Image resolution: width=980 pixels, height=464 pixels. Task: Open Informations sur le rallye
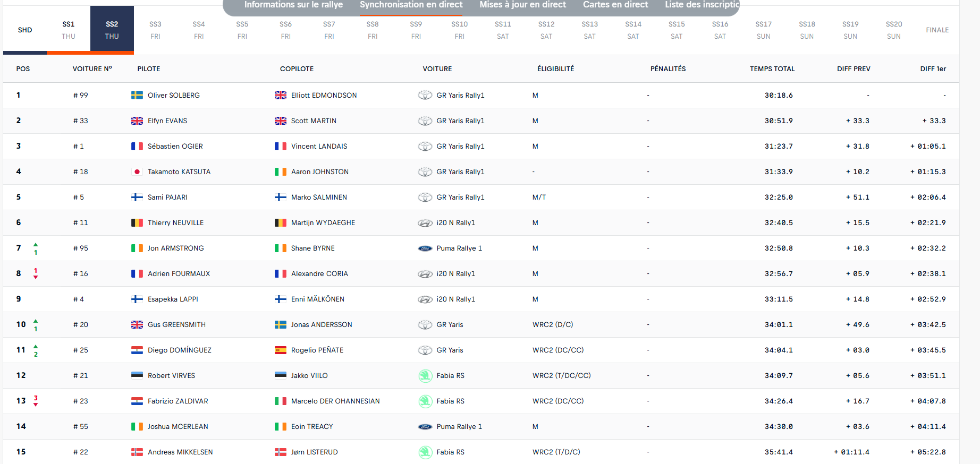293,5
